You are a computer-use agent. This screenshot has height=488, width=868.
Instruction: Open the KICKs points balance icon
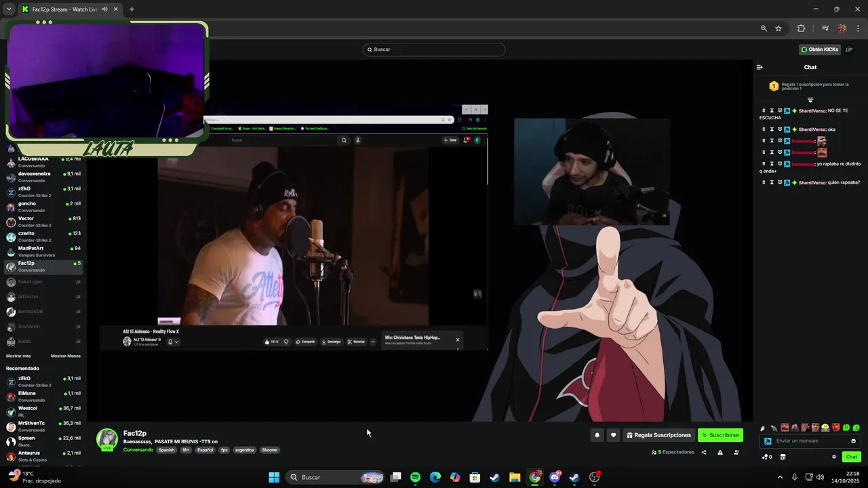pyautogui.click(x=767, y=457)
